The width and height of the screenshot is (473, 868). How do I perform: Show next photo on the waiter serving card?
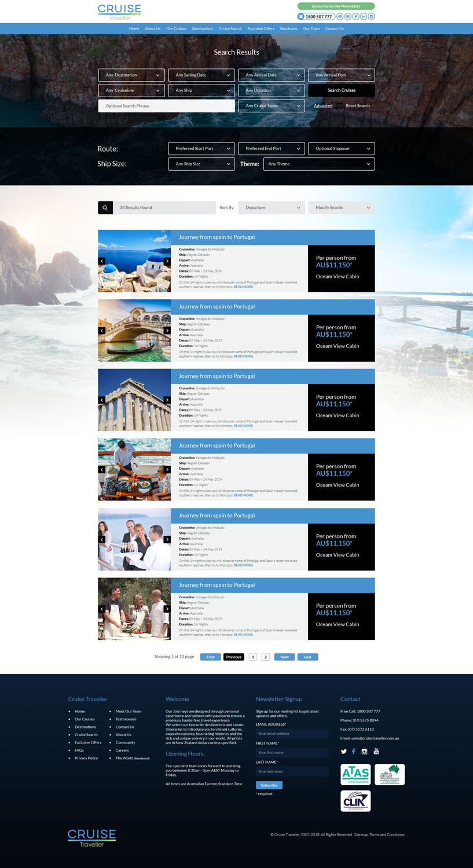(167, 539)
